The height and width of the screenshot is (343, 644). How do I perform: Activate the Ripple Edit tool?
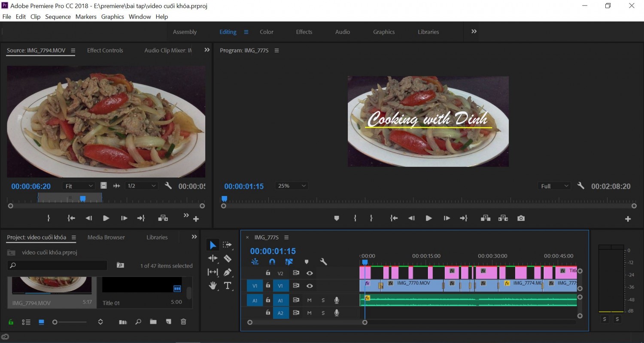(x=213, y=258)
